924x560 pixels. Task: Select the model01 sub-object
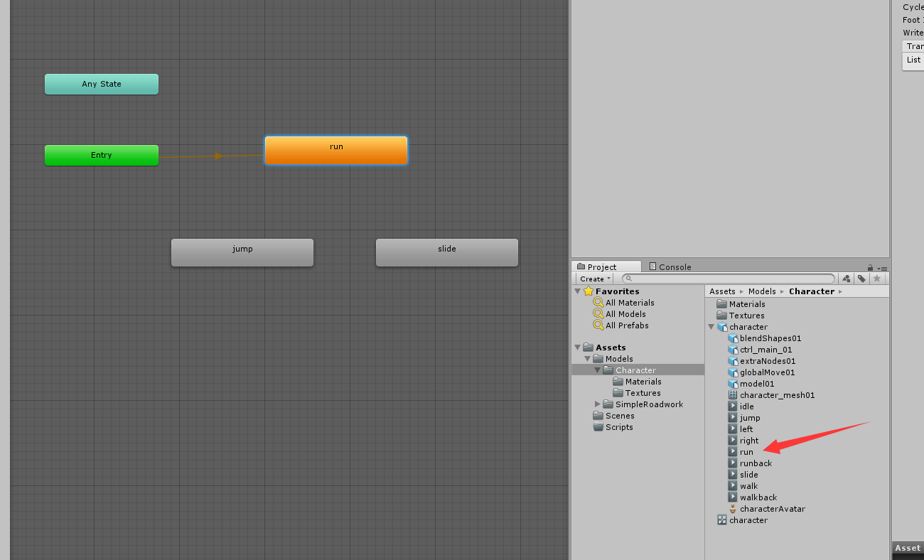tap(751, 384)
